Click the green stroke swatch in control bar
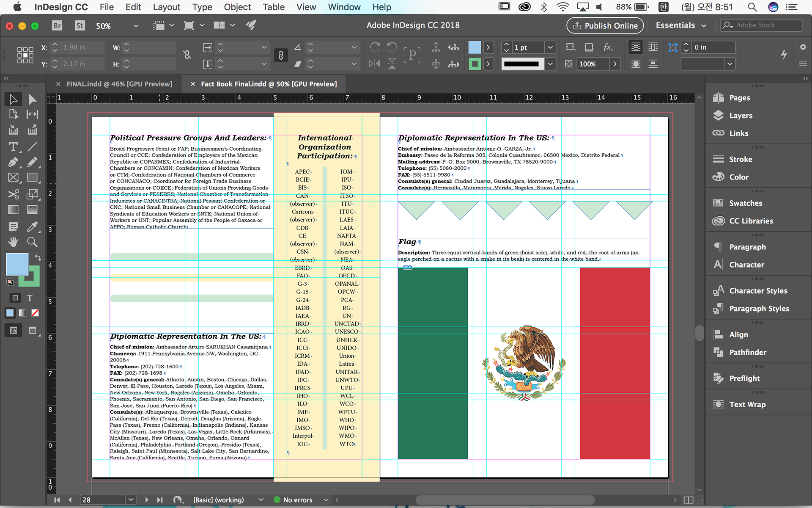Viewport: 812px width, 508px height. pos(475,64)
